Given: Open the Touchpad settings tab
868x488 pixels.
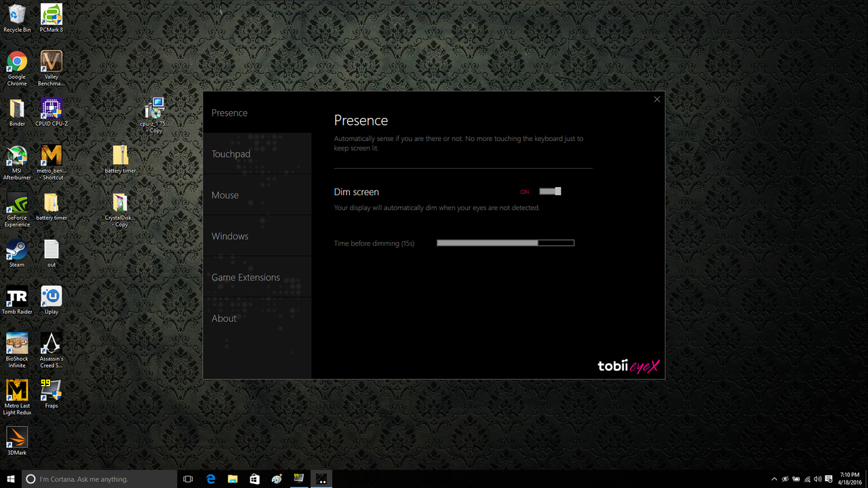Looking at the screenshot, I should 258,154.
